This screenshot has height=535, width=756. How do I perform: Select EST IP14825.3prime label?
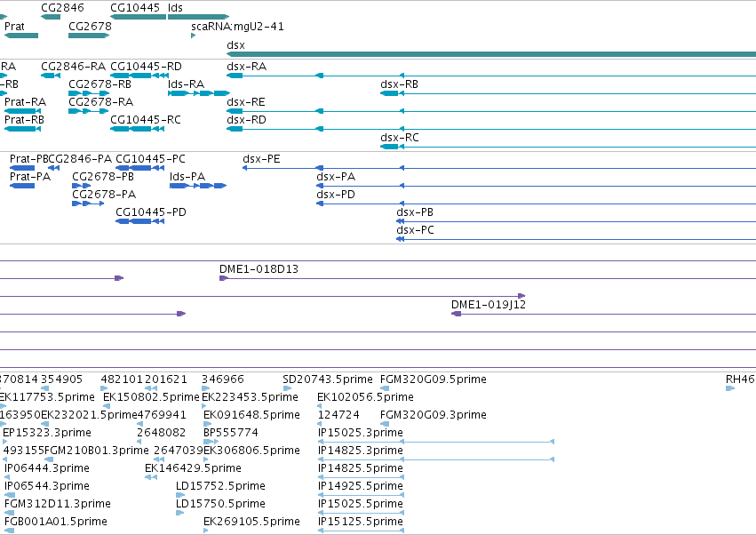[x=360, y=451]
